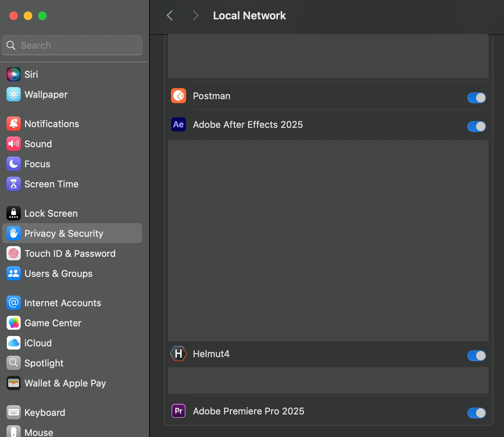This screenshot has height=437, width=504.
Task: Click the Wallpaper icon in sidebar
Action: click(14, 95)
